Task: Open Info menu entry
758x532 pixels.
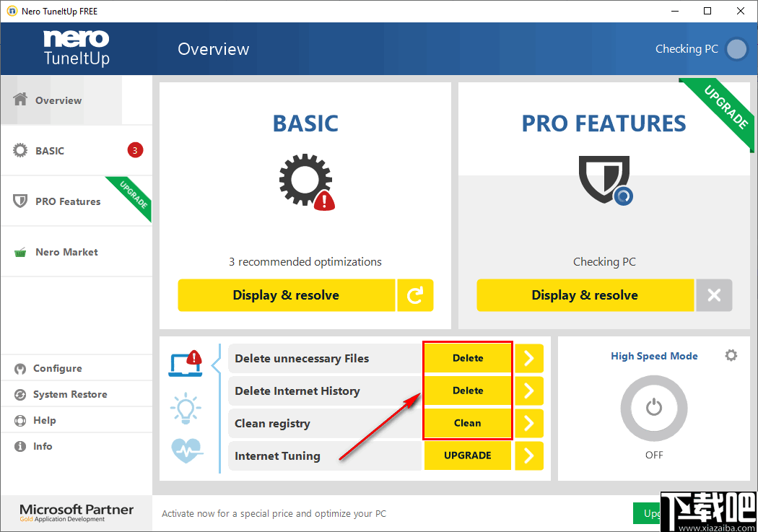Action: tap(77, 447)
